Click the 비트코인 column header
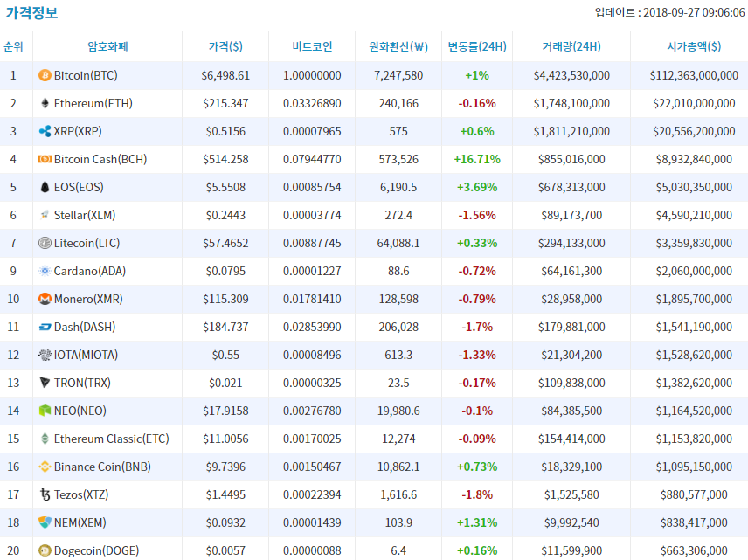 coord(313,46)
